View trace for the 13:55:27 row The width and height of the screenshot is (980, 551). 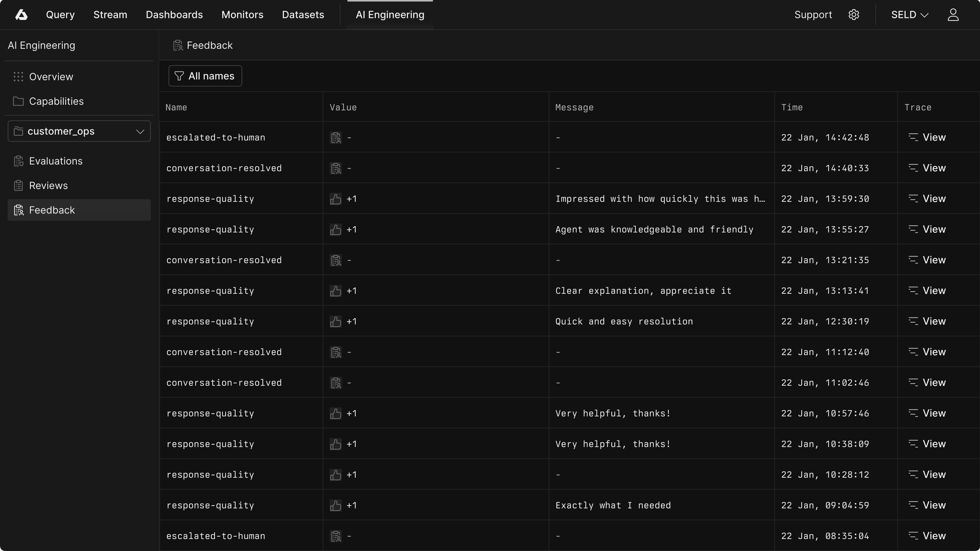[x=927, y=229]
